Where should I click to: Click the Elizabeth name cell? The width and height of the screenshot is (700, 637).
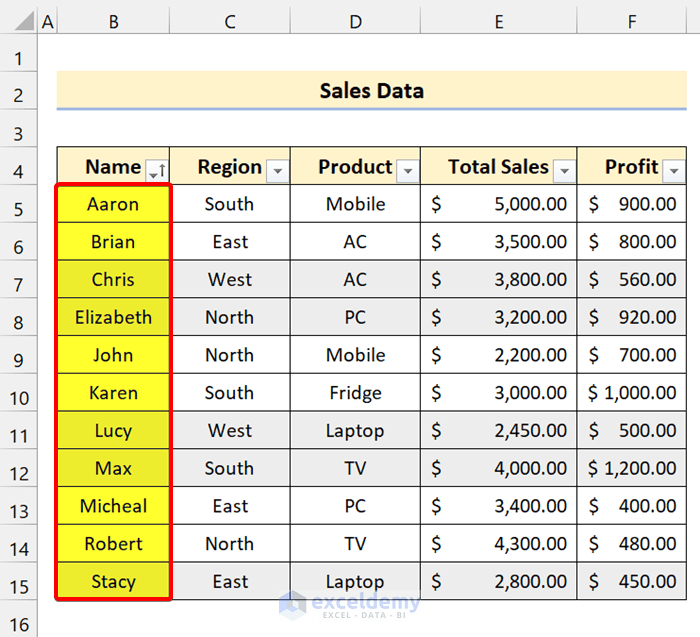click(x=113, y=317)
